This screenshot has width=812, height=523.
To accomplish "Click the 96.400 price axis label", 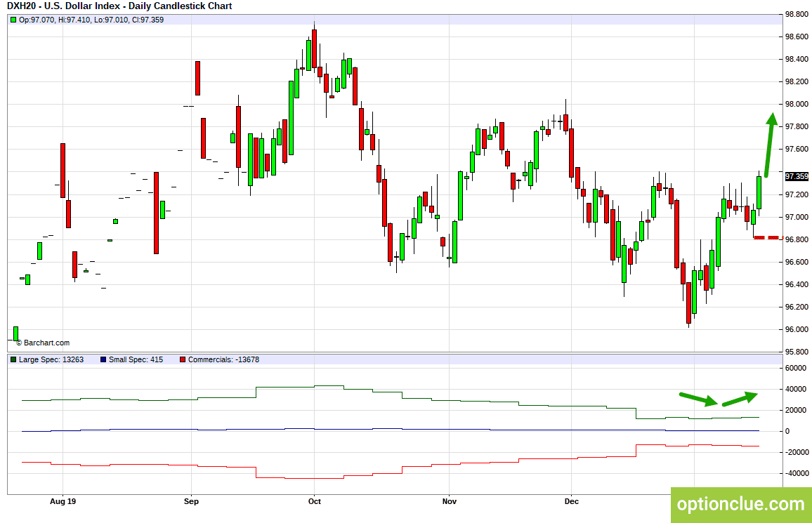I will [797, 284].
